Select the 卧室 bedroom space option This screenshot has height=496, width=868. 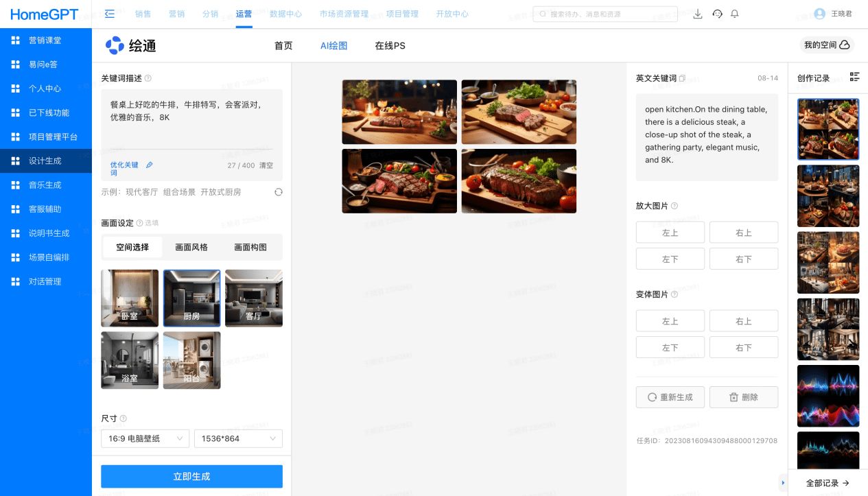tap(130, 298)
